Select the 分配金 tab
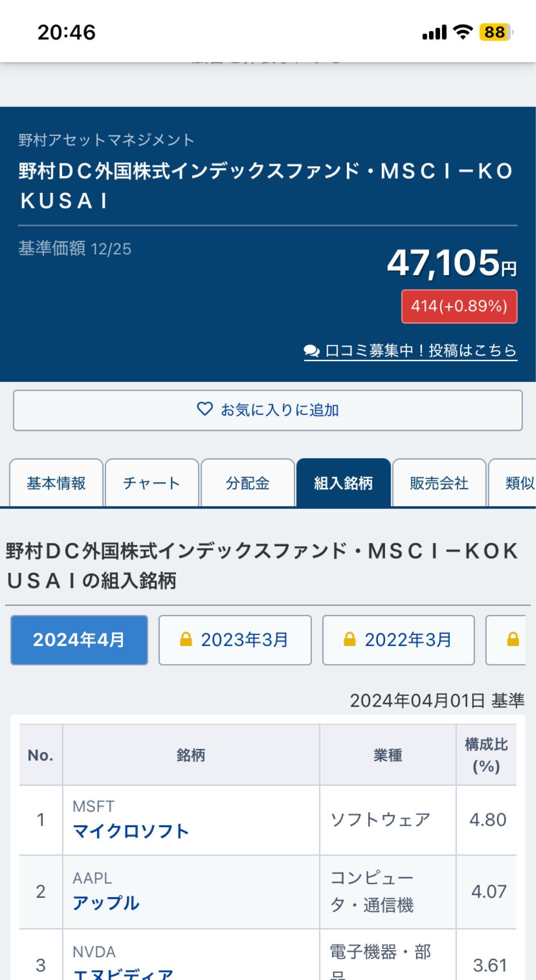Viewport: 536px width, 980px height. pos(248,483)
